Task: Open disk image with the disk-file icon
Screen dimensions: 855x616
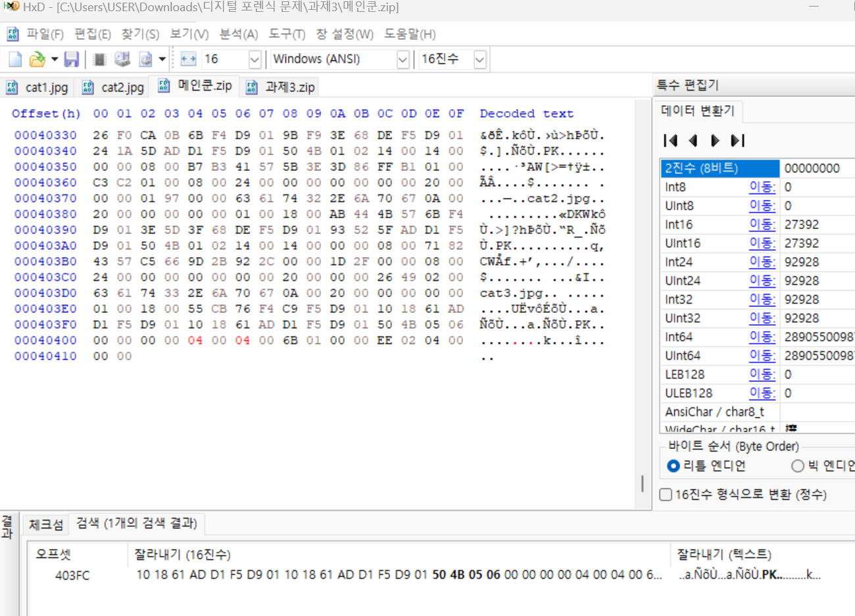Action: click(x=145, y=59)
